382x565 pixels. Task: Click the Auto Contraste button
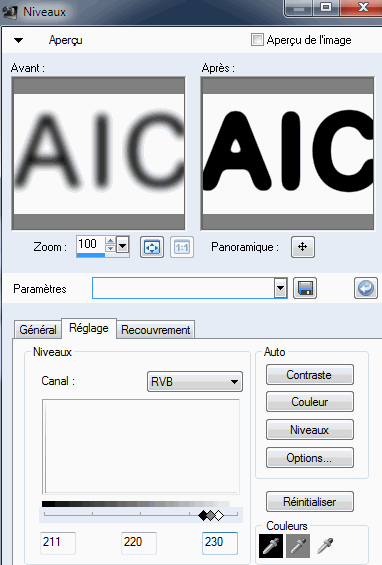[x=310, y=375]
